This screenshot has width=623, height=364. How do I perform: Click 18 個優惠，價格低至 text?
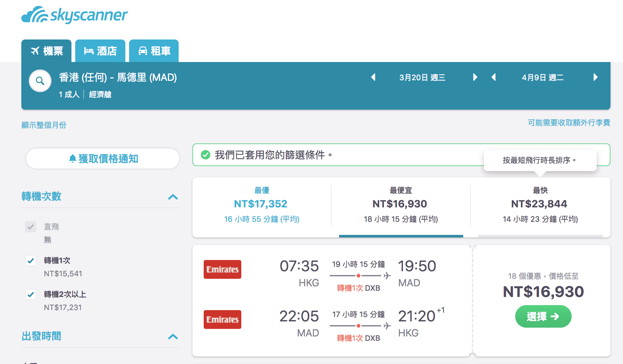(x=543, y=276)
